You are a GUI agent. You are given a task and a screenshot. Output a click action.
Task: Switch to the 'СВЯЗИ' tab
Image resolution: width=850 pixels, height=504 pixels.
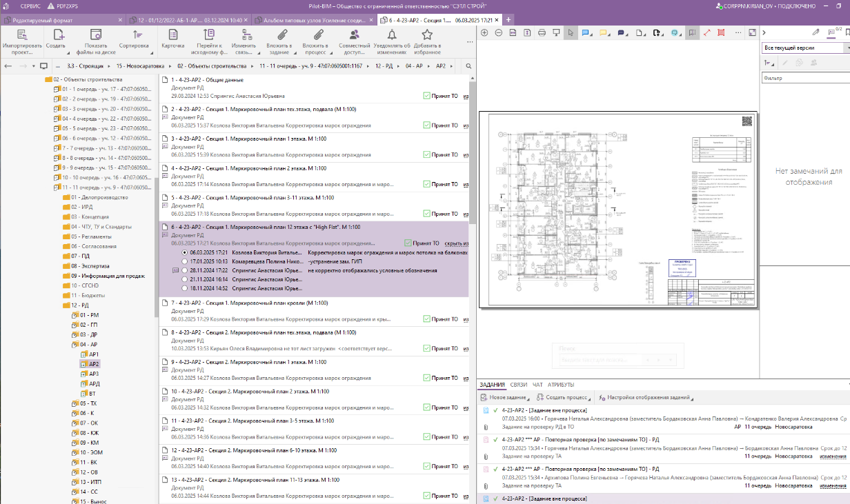pyautogui.click(x=520, y=385)
